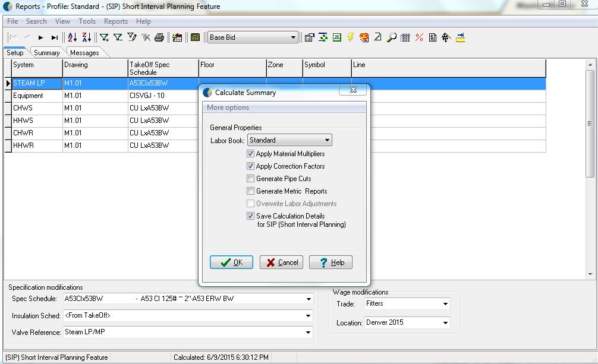Click the calculator icon in toolbar
Viewport: 598px width, 364px height.
[x=195, y=37]
